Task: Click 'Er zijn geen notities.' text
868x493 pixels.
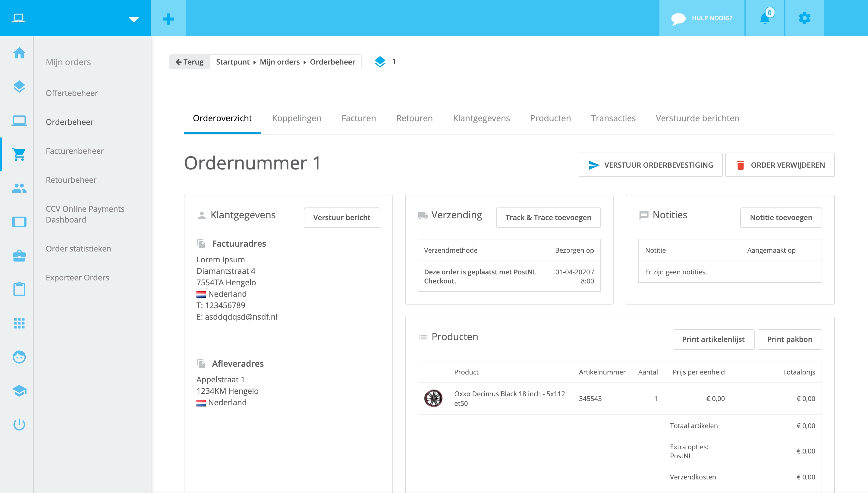Action: pyautogui.click(x=676, y=272)
